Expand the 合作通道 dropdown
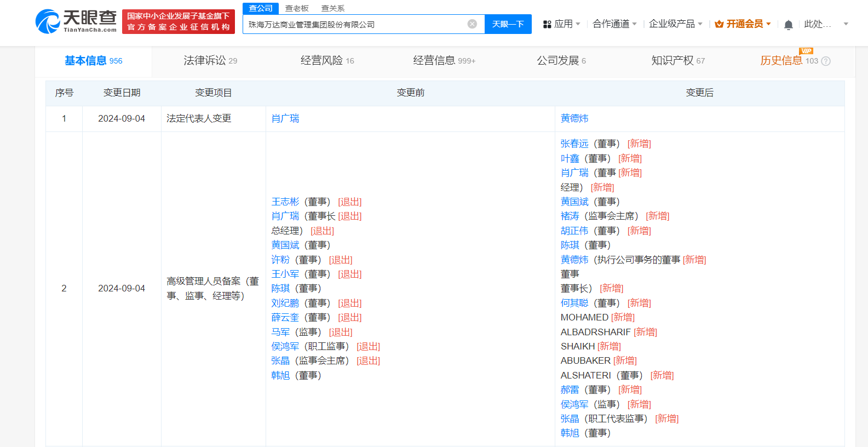The height and width of the screenshot is (447, 868). (614, 24)
